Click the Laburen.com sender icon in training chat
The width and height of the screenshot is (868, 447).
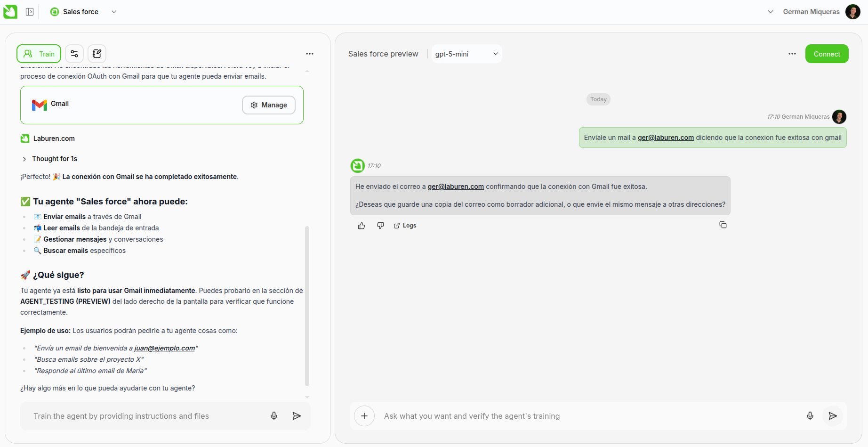25,138
